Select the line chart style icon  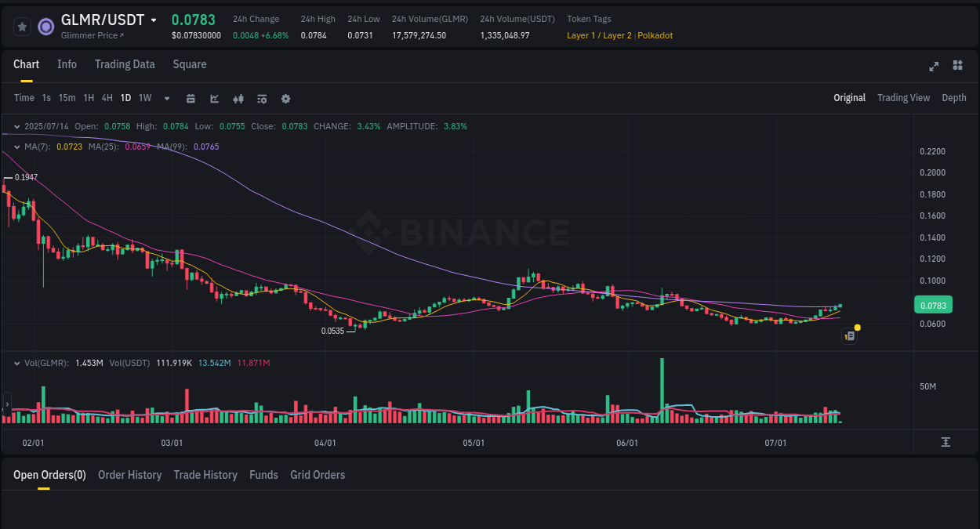point(214,99)
